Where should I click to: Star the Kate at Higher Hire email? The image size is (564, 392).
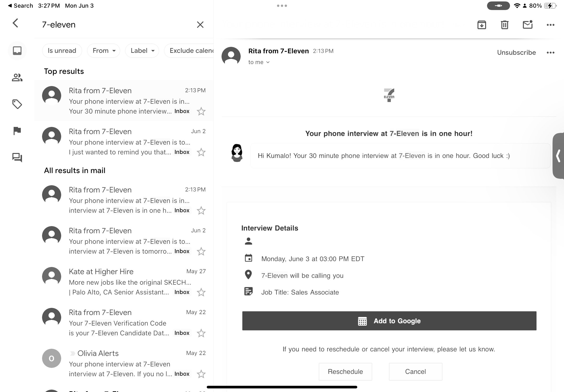coord(201,292)
